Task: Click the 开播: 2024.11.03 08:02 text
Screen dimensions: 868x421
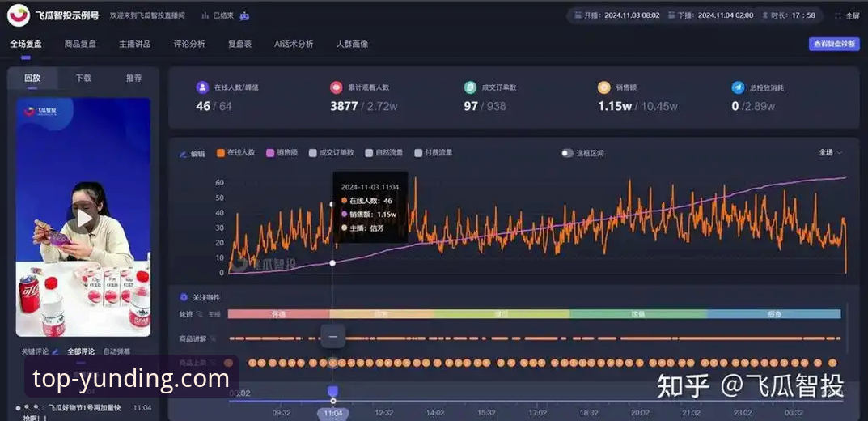Action: coord(621,15)
